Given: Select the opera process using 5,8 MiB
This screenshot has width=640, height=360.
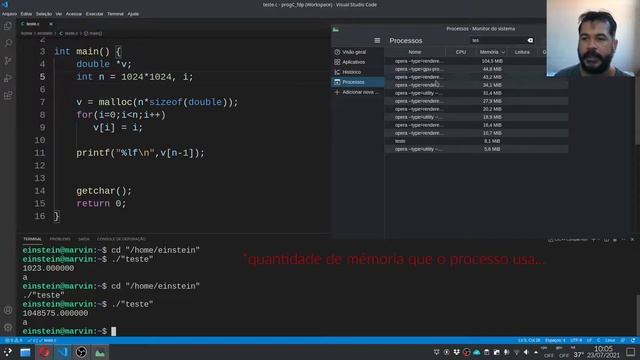Looking at the screenshot, I should point(476,149).
